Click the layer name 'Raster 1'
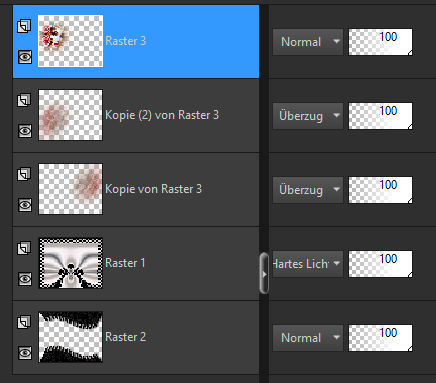 125,263
